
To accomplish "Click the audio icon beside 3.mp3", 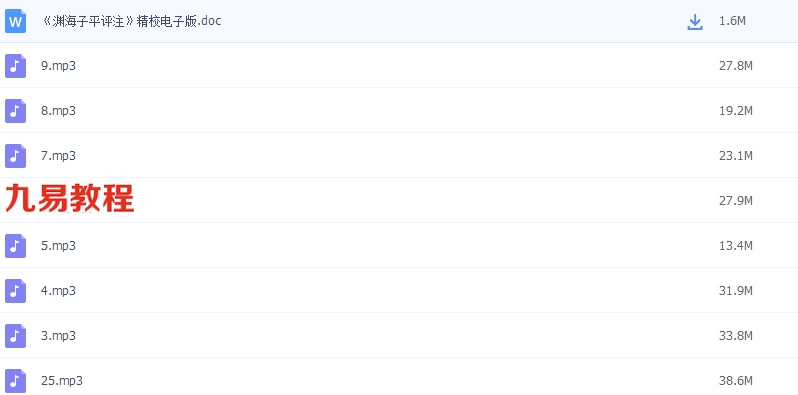I will click(x=15, y=336).
